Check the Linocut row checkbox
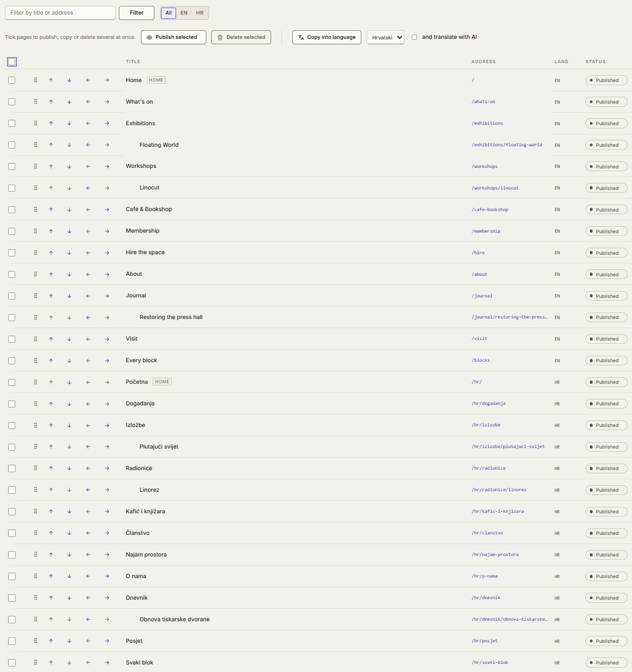This screenshot has width=632, height=672. tap(12, 188)
